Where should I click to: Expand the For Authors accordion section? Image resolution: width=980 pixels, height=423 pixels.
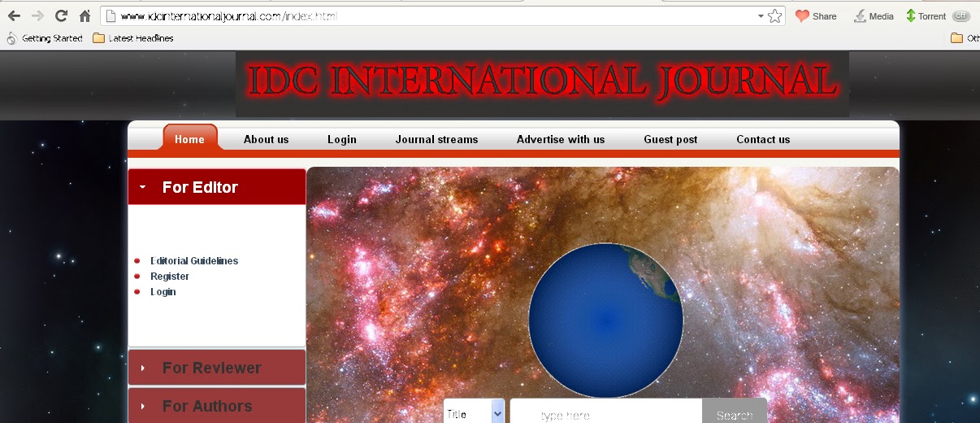tap(217, 405)
